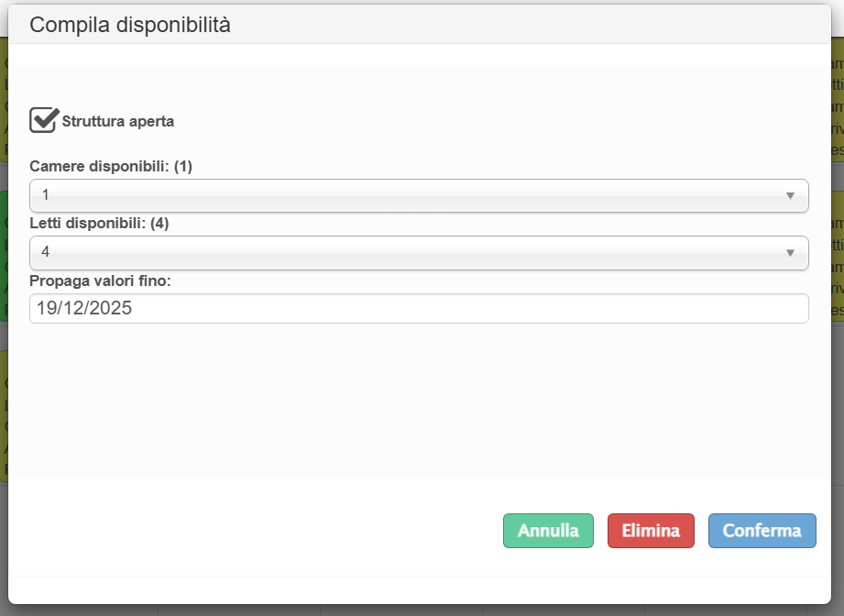The width and height of the screenshot is (844, 616).
Task: Click the 'Struttura aperta' label text
Action: tap(117, 121)
